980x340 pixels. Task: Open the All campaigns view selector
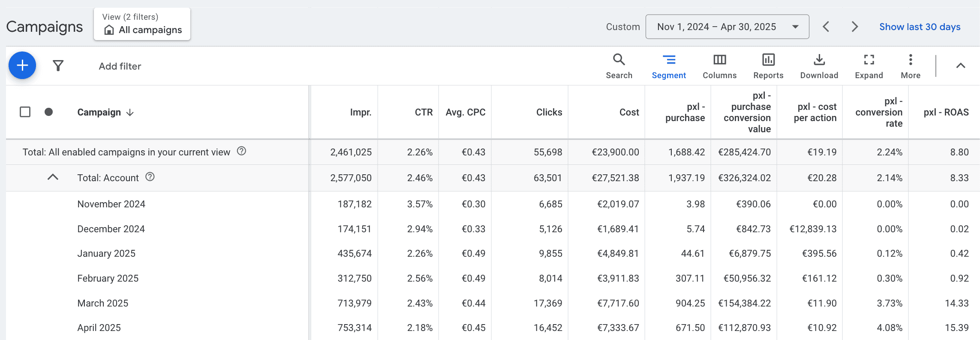[142, 24]
